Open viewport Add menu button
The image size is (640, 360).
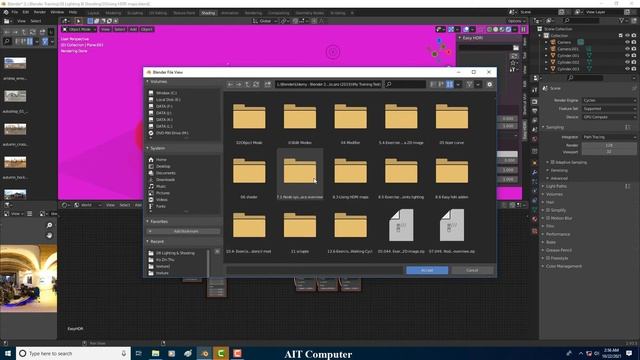coord(133,29)
